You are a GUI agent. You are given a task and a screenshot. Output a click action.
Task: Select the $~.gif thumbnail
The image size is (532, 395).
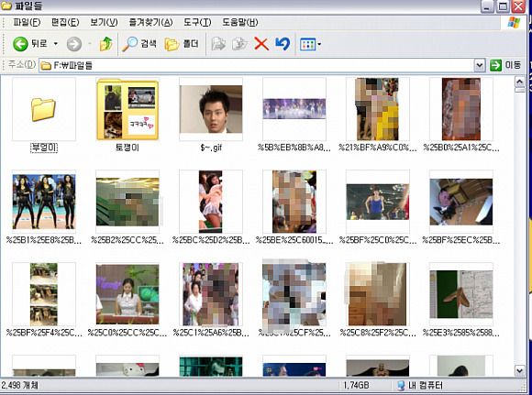coord(211,109)
